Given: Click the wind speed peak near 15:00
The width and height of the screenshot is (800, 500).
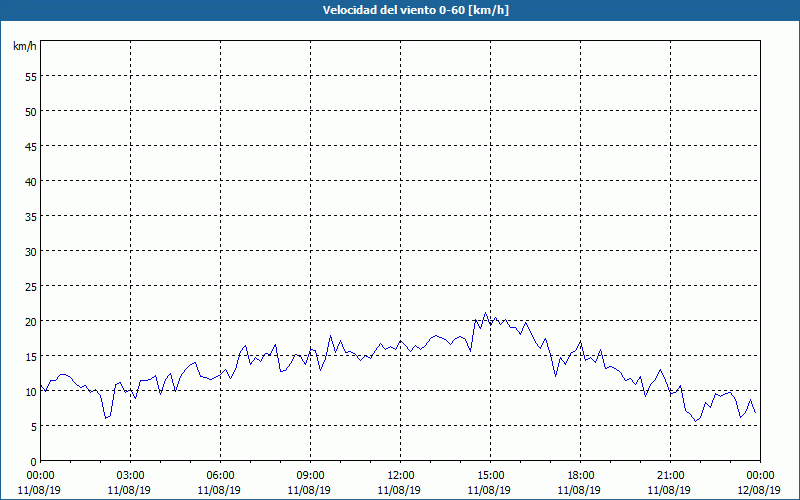Looking at the screenshot, I should point(485,313).
